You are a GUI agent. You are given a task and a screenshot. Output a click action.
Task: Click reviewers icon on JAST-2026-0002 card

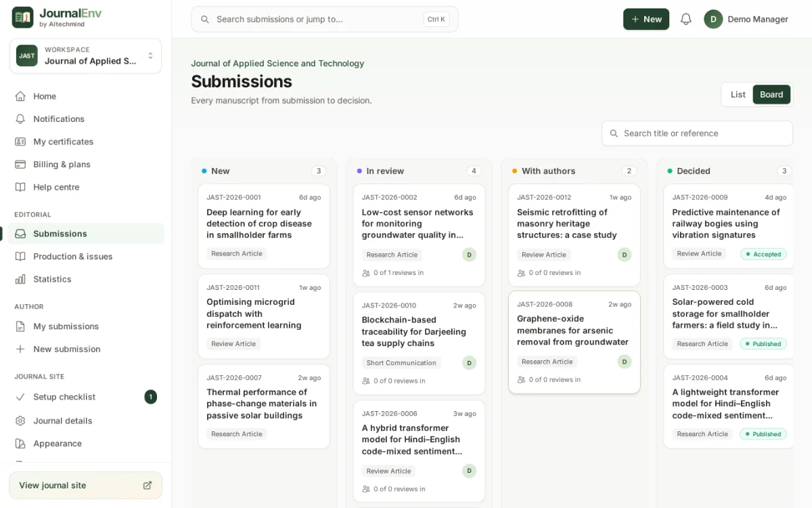(x=366, y=273)
